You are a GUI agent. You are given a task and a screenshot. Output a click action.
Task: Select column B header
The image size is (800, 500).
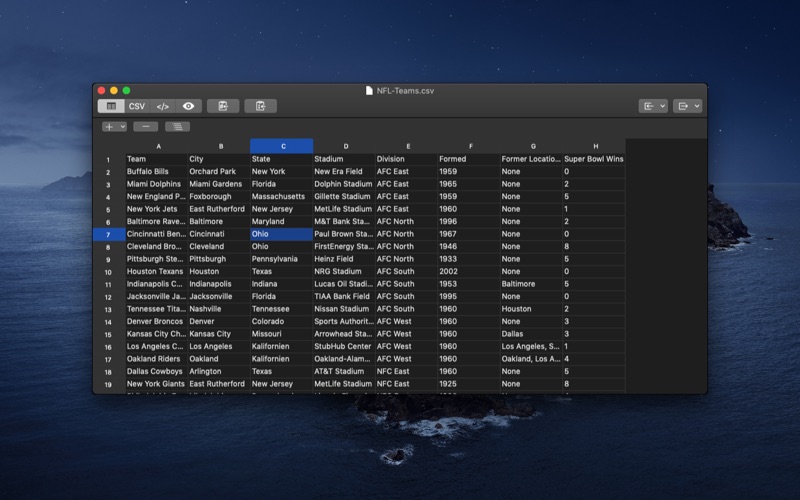221,146
